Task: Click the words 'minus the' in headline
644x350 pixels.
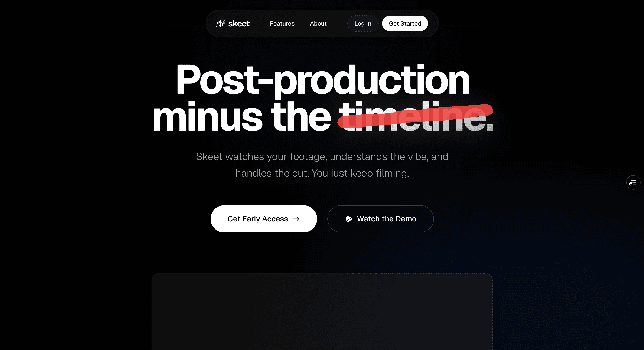Action: (x=242, y=116)
